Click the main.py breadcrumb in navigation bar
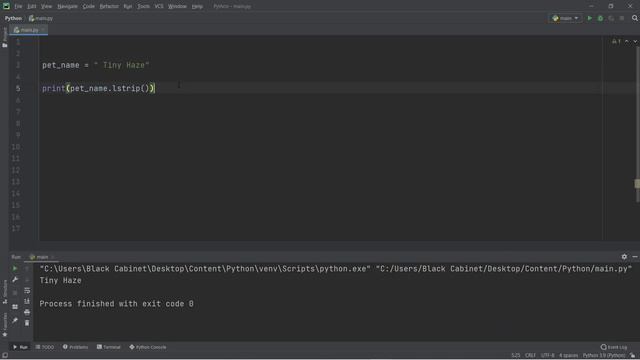Viewport: 640px width, 360px height. [41, 18]
